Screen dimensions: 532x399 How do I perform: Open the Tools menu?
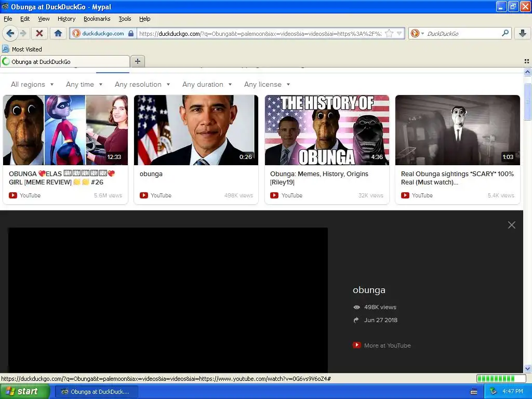click(x=125, y=19)
